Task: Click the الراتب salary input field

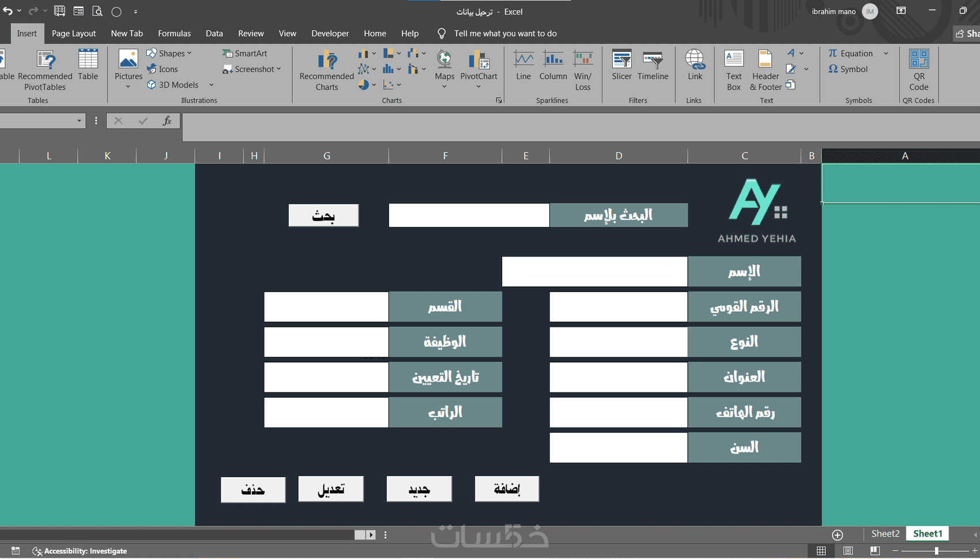Action: point(326,412)
